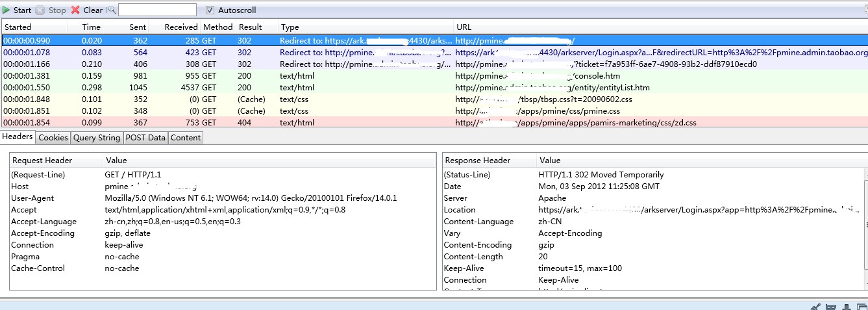Open the Query String tab
868x310 pixels.
click(x=96, y=137)
